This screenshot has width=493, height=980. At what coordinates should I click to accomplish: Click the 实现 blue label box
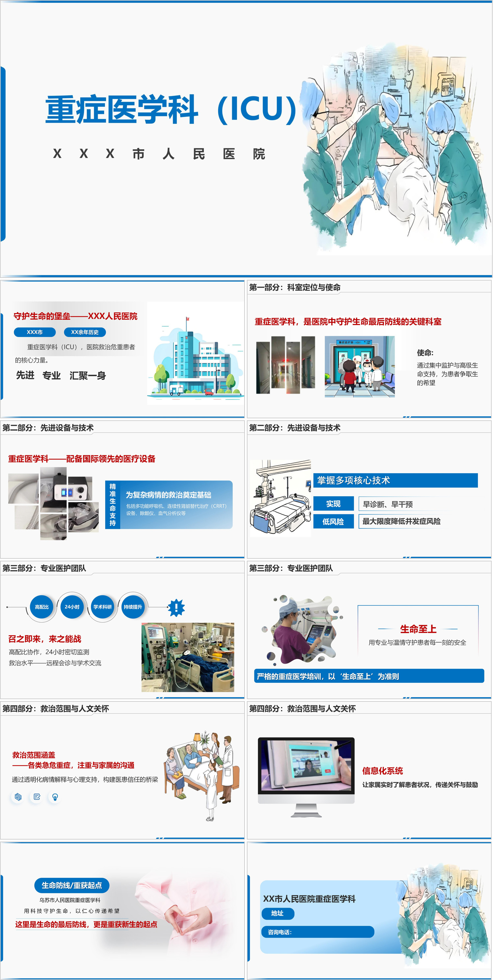click(333, 504)
